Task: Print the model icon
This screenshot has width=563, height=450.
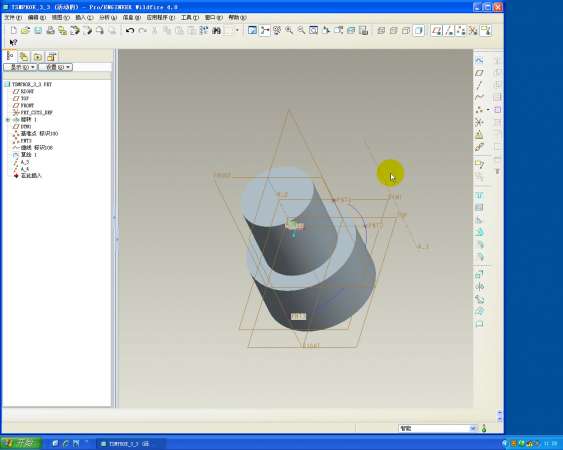Action: [50, 31]
